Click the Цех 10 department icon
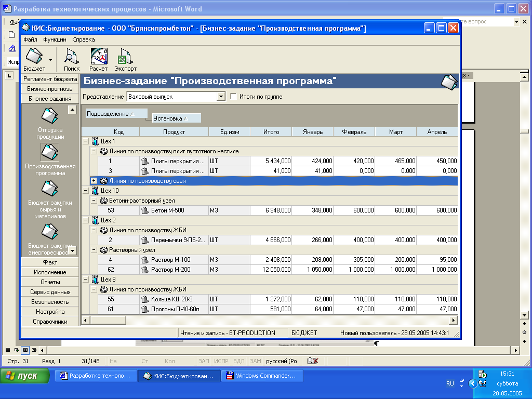This screenshot has width=532, height=399. click(96, 191)
